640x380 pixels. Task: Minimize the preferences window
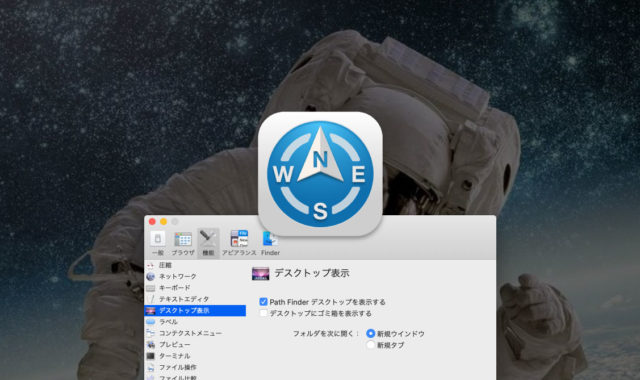coord(163,222)
